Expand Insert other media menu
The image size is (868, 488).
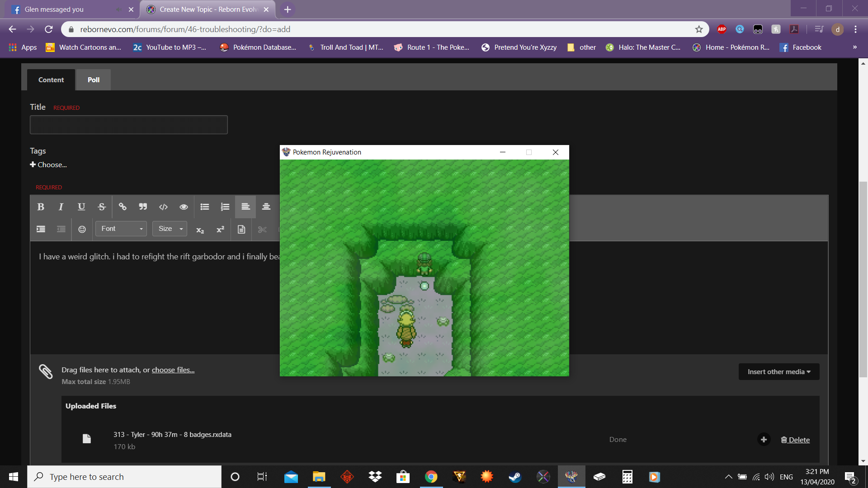779,372
